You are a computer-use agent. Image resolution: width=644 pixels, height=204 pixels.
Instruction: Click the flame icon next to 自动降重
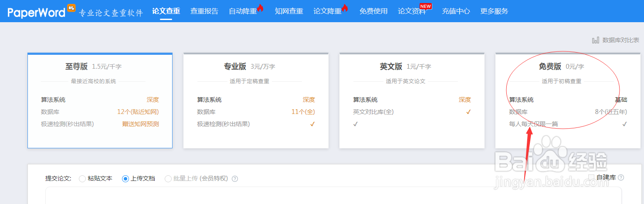(261, 8)
